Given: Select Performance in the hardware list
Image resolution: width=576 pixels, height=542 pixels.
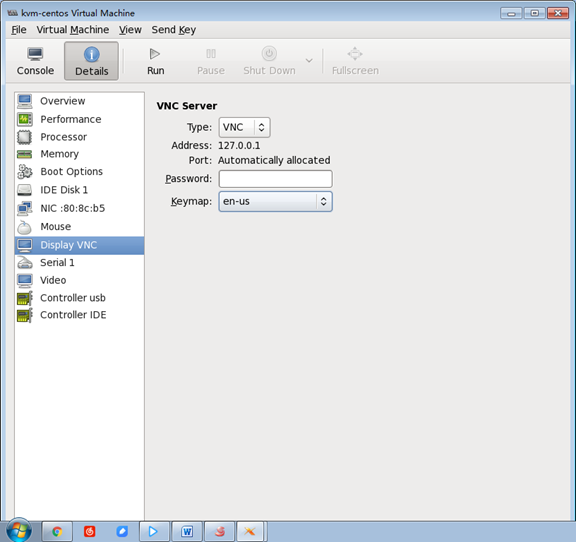Looking at the screenshot, I should 79,119.
